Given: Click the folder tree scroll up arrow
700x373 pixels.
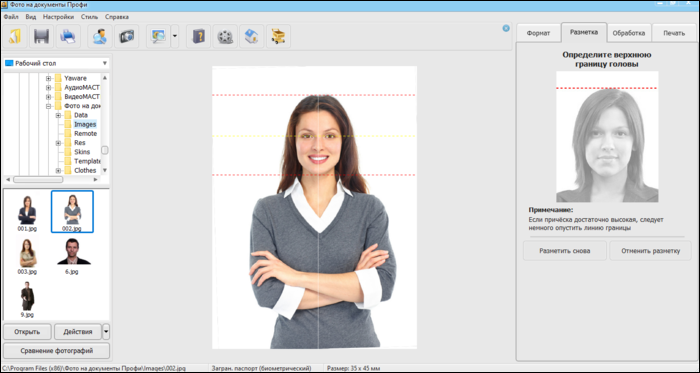Looking at the screenshot, I should coord(105,78).
